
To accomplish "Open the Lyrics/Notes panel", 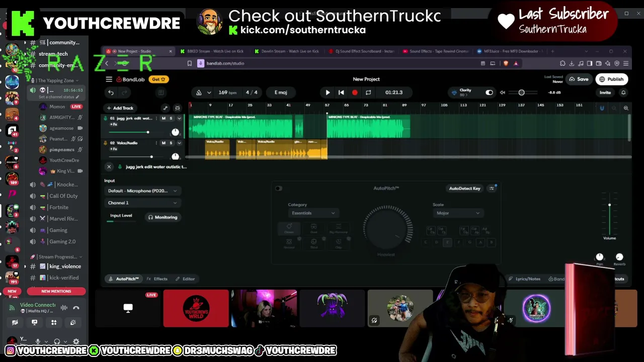I will click(x=525, y=279).
